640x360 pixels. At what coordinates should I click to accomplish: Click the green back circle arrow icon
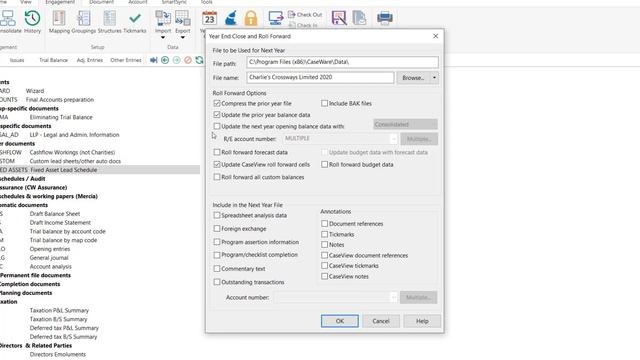coord(165,60)
